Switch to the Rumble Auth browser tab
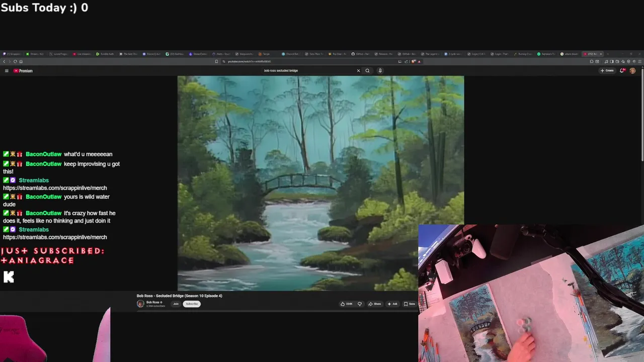The width and height of the screenshot is (644, 362). pos(106,54)
